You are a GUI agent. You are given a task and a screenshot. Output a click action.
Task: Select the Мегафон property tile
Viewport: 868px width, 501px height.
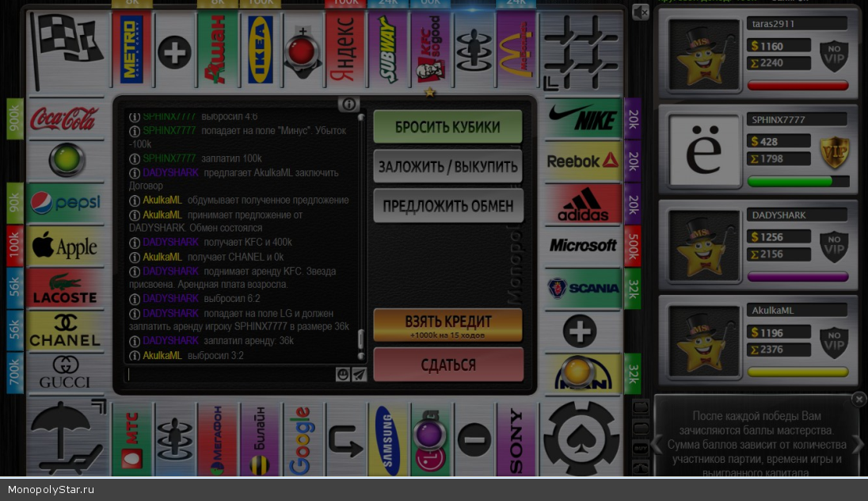[x=216, y=440]
